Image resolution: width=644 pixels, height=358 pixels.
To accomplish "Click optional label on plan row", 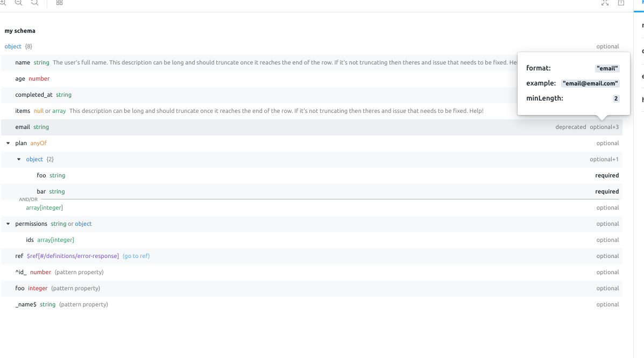I will (x=607, y=144).
